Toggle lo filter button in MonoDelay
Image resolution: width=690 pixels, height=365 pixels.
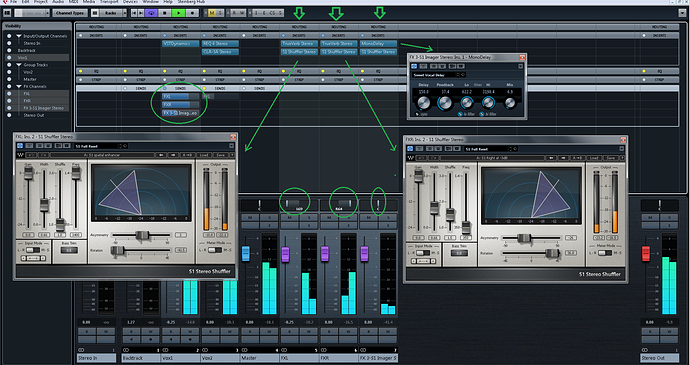460,114
